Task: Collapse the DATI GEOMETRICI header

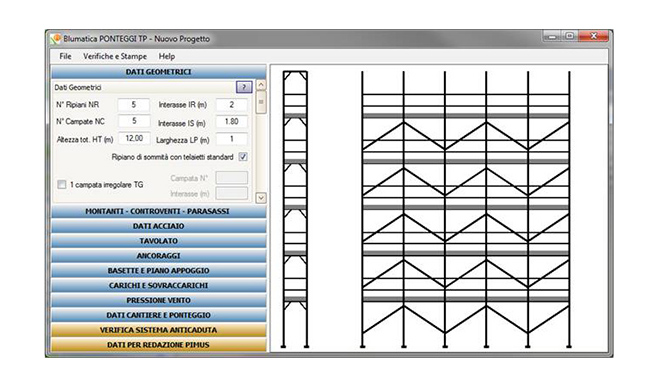Action: point(159,72)
